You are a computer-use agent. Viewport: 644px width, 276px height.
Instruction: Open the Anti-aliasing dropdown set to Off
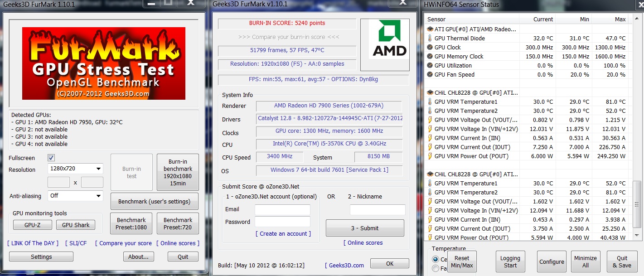76,196
